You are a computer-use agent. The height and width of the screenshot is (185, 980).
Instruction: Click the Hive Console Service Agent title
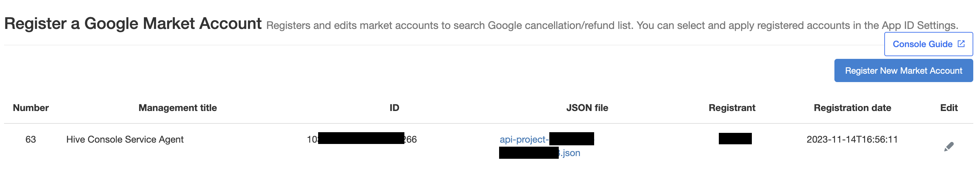point(125,139)
